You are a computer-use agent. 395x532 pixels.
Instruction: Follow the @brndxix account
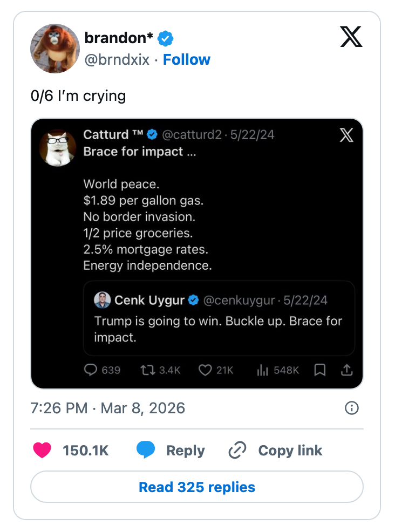(x=187, y=59)
